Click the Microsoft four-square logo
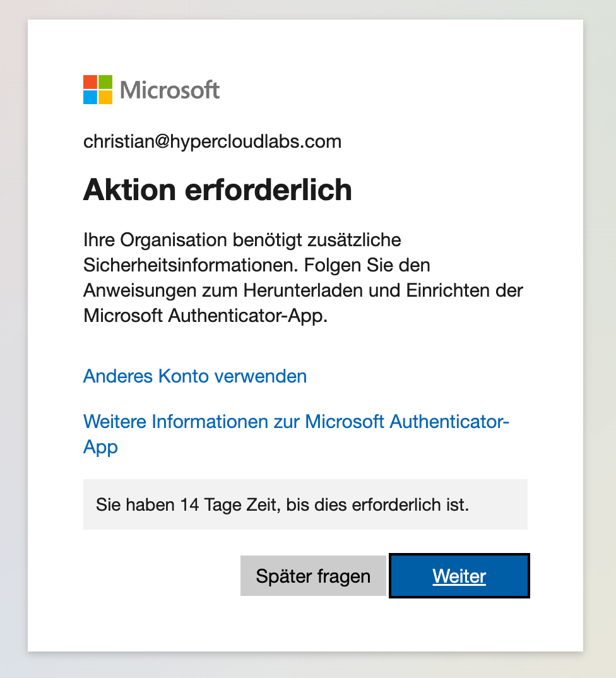 [98, 90]
